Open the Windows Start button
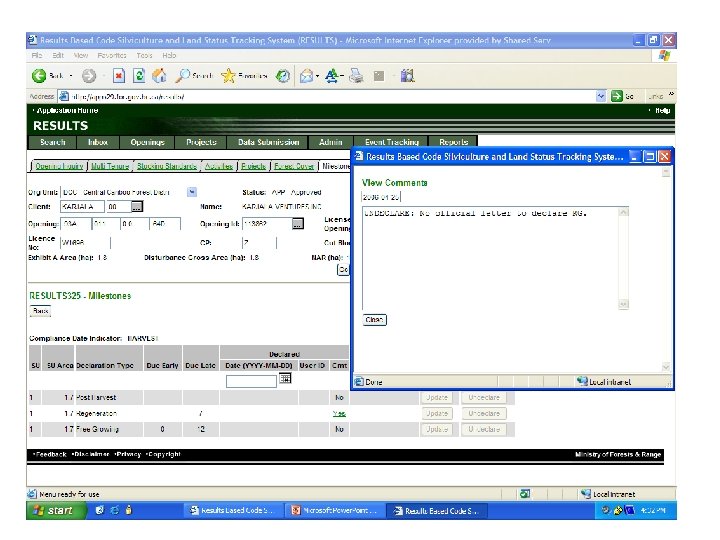Viewport: 720px width, 540px height. pos(55,510)
